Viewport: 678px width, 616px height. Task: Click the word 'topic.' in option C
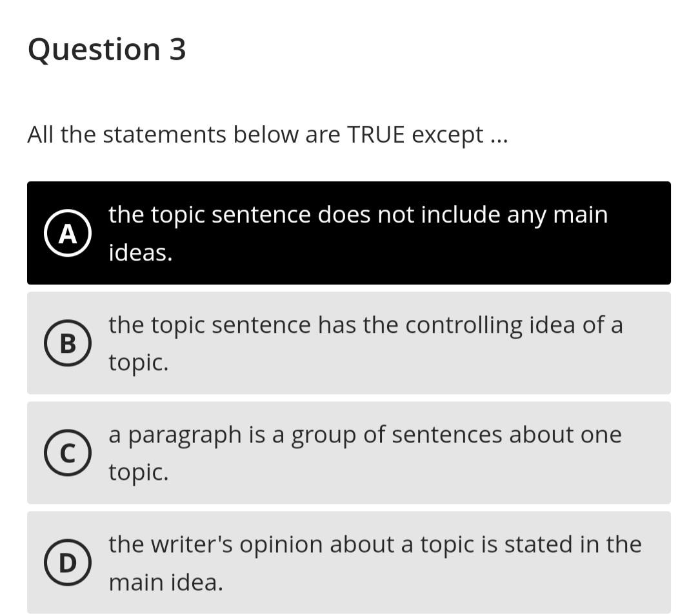(138, 473)
